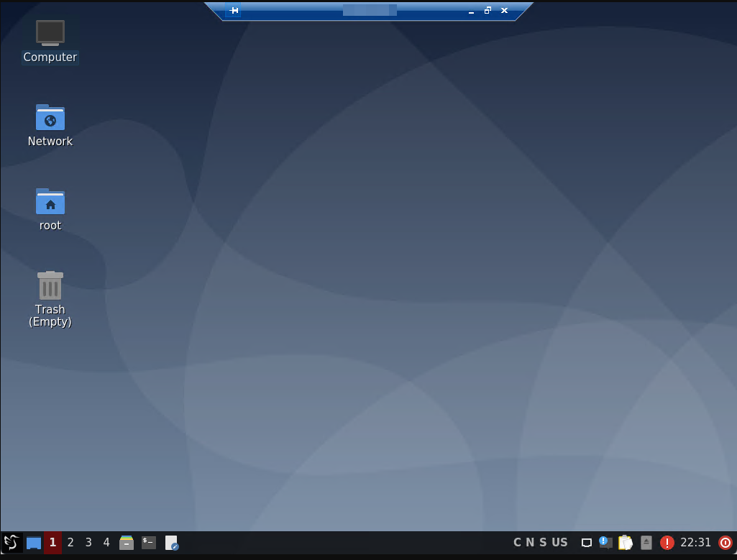Screen dimensions: 737x560
Task: Toggle the Num Lock indicator N
Action: pos(530,542)
